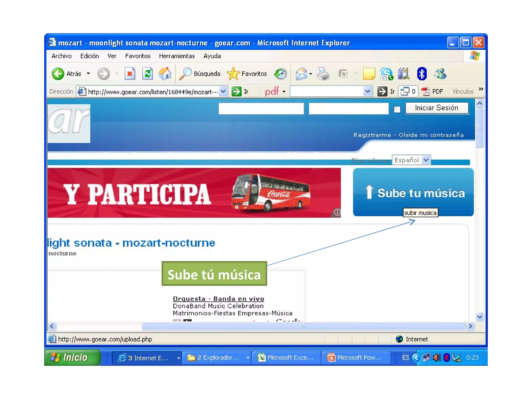This screenshot has width=532, height=399.
Task: Go back with the Atrás arrow
Action: point(58,74)
